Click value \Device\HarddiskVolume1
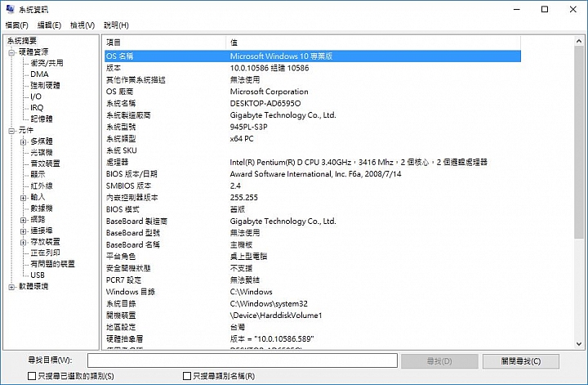 tap(276, 316)
